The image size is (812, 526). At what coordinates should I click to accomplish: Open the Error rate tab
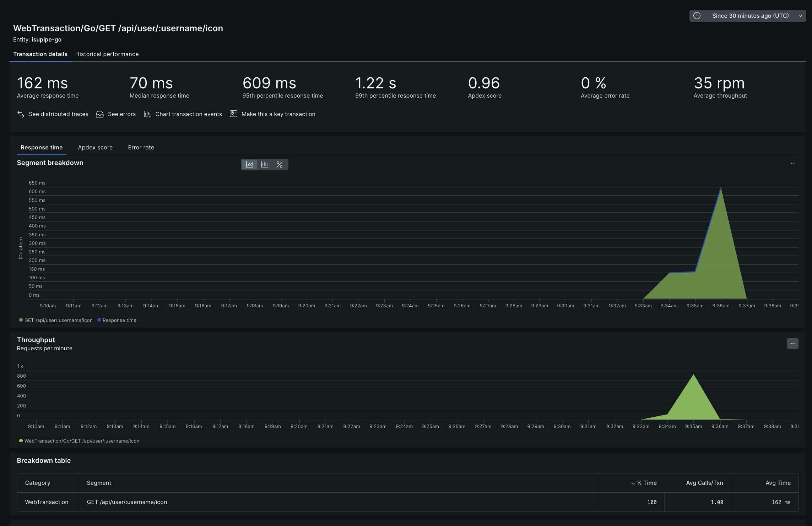141,147
